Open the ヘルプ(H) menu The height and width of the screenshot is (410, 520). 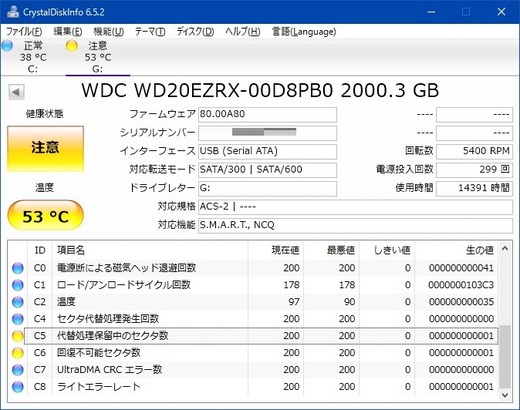tap(243, 32)
